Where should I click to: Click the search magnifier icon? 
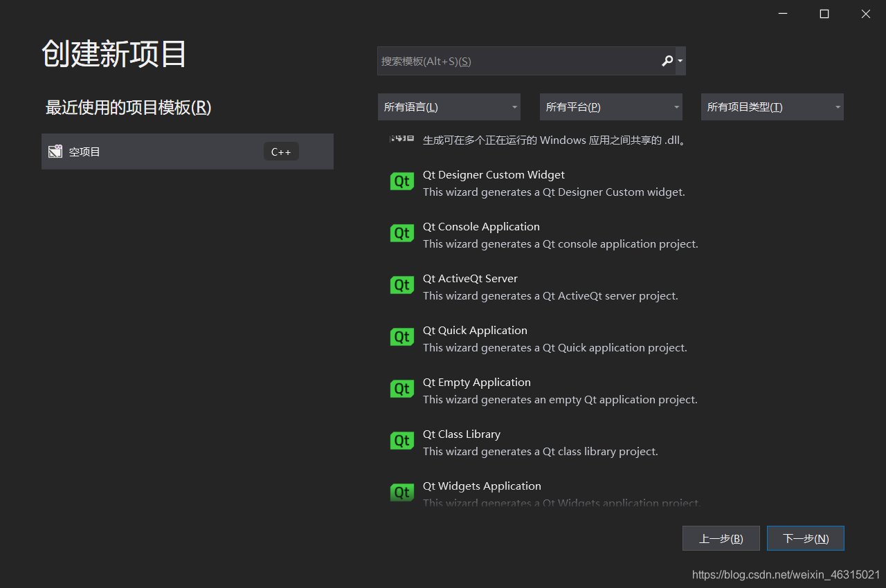pyautogui.click(x=667, y=61)
